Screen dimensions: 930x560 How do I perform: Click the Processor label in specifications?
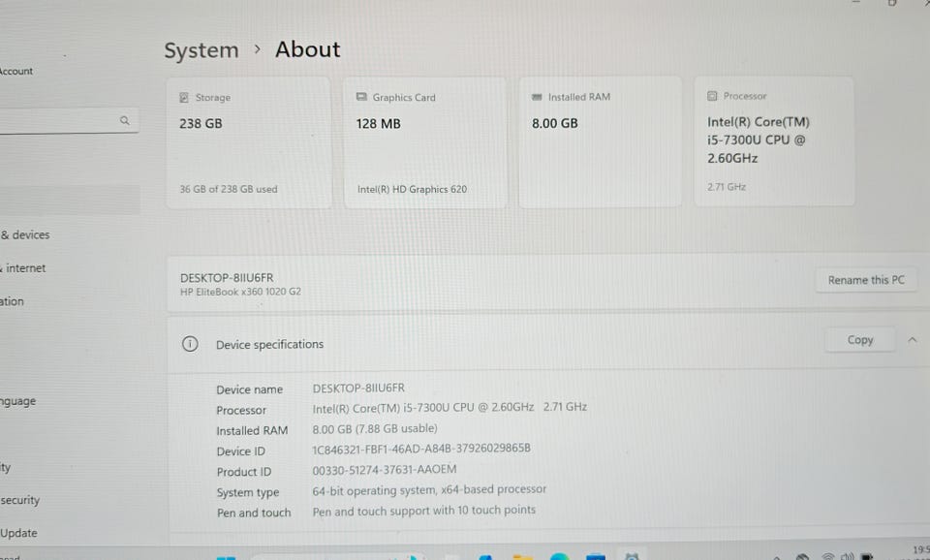pyautogui.click(x=241, y=411)
